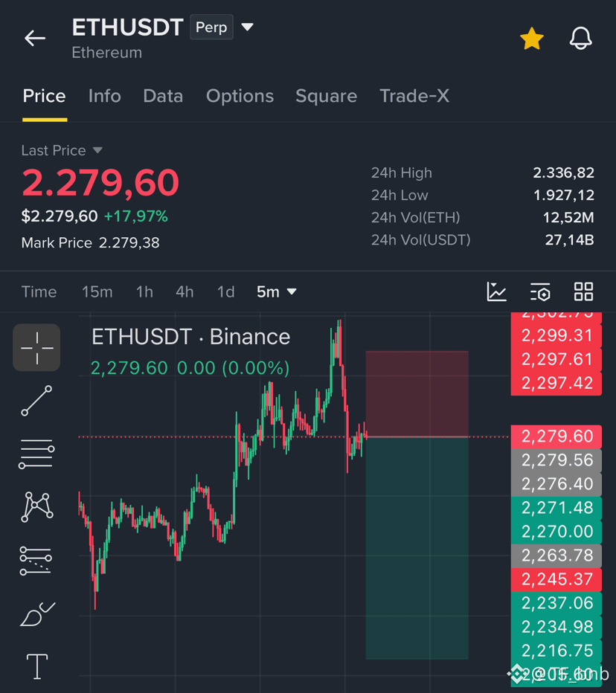The height and width of the screenshot is (693, 616).
Task: Select the text annotation tool
Action: tap(37, 666)
